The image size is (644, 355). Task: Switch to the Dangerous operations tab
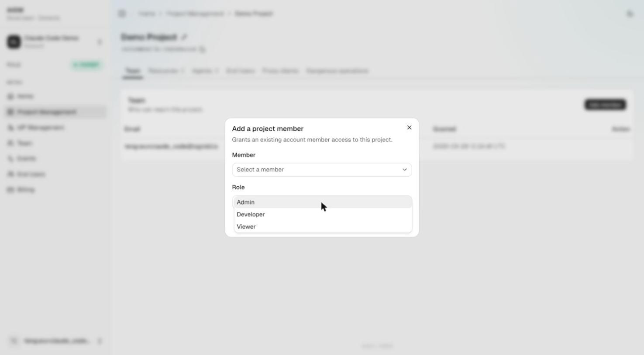click(x=337, y=71)
